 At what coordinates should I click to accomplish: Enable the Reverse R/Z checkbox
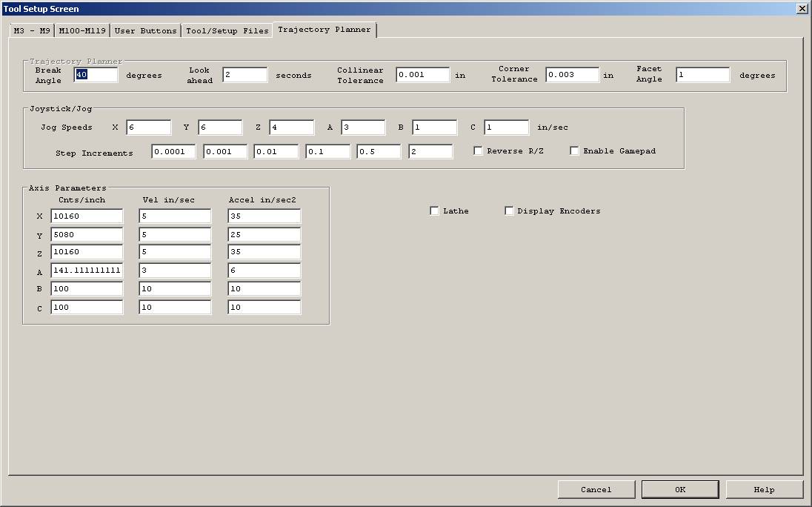478,151
